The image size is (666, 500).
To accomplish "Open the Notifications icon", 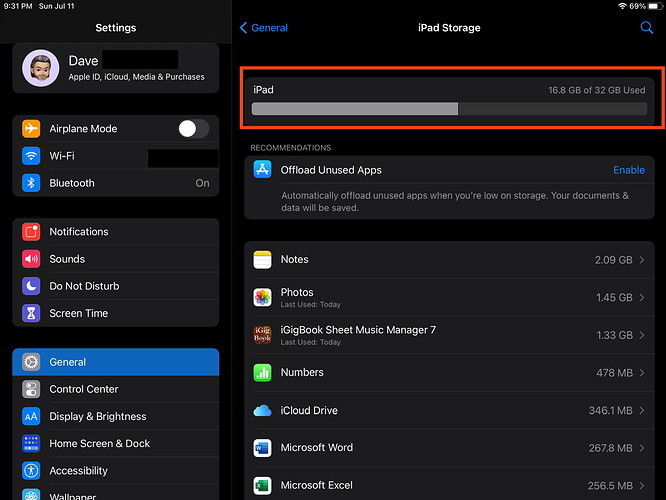I will tap(31, 232).
